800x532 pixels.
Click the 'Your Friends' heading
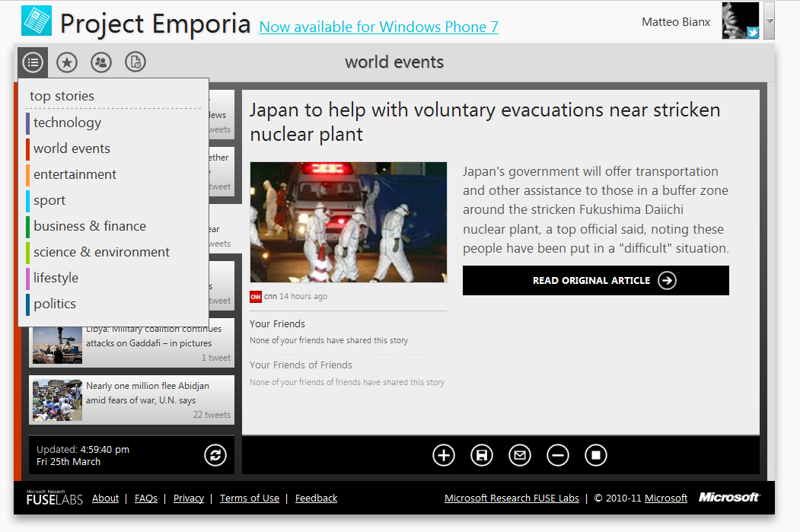tap(277, 324)
